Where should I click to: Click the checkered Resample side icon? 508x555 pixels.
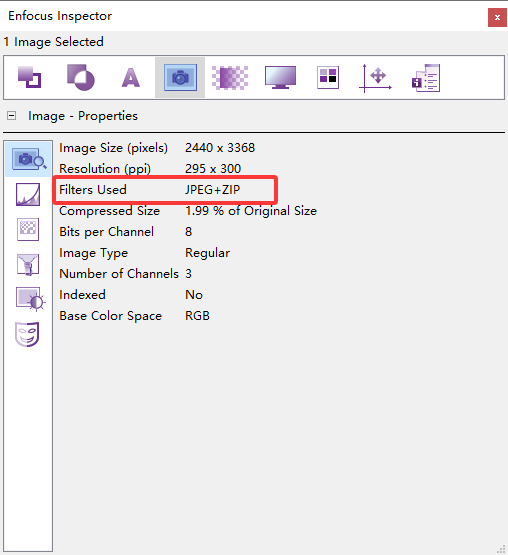(x=28, y=229)
